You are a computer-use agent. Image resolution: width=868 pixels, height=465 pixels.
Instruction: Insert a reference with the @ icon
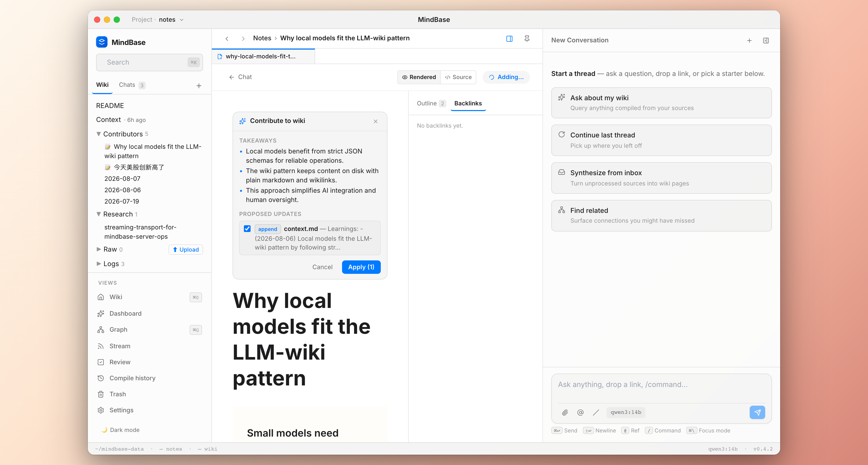tap(580, 413)
